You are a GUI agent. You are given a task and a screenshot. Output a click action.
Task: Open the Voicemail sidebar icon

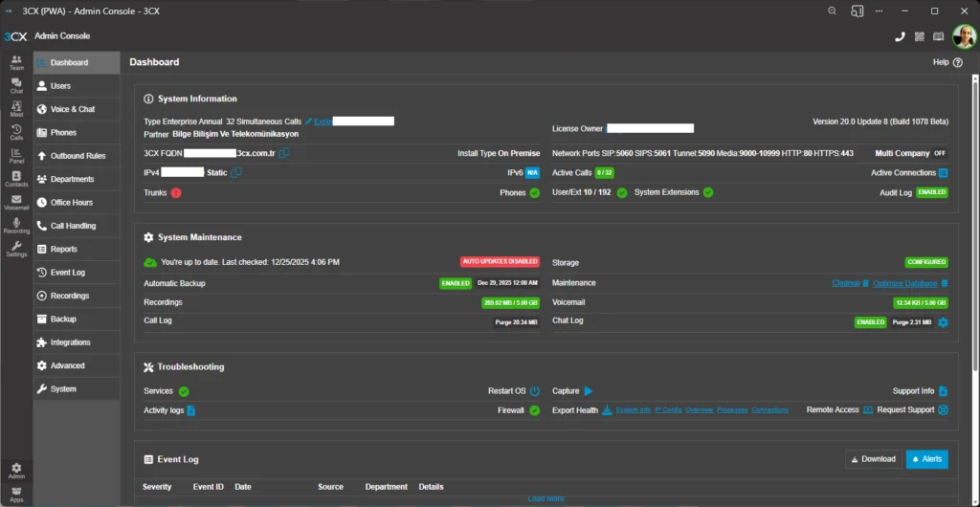(16, 202)
